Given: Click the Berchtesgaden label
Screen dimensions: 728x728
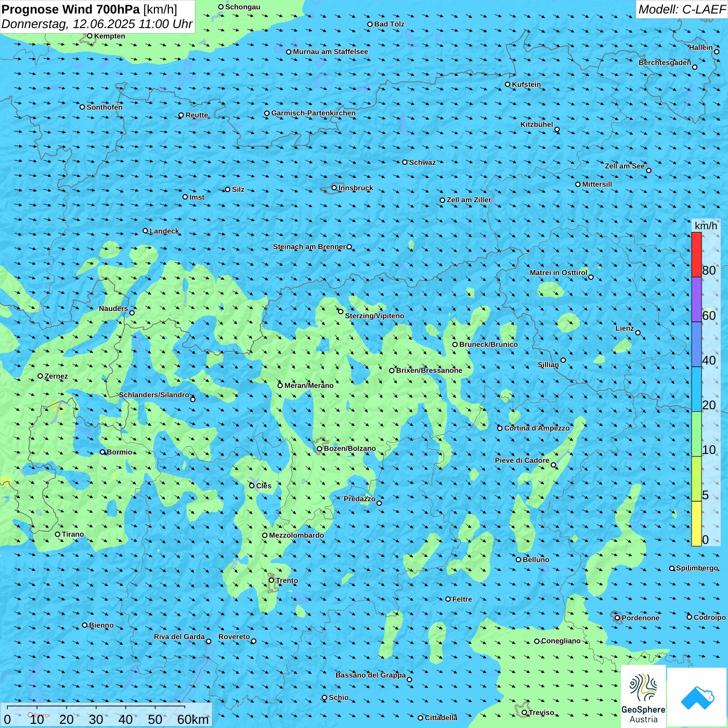Looking at the screenshot, I should tap(665, 62).
